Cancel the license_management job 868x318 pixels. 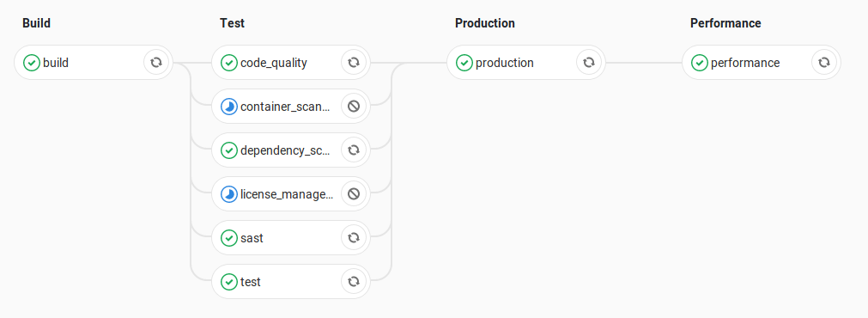353,194
